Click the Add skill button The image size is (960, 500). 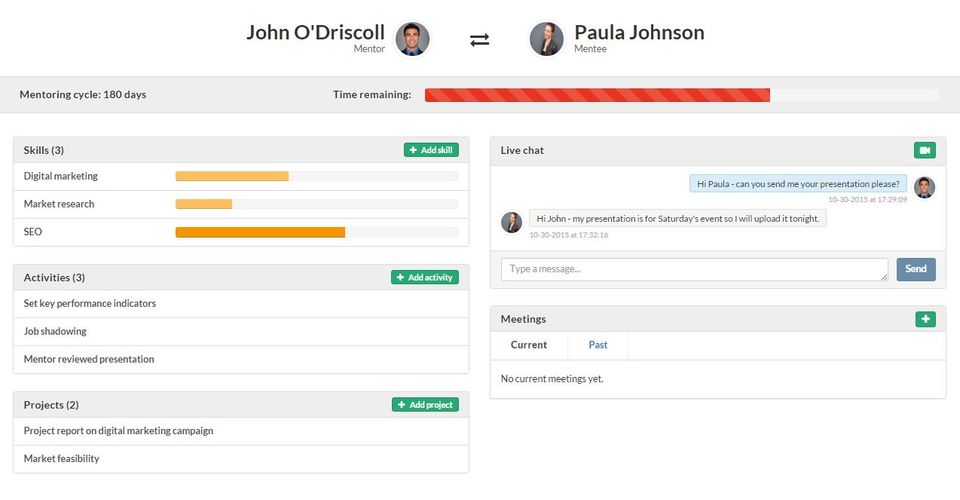point(431,150)
